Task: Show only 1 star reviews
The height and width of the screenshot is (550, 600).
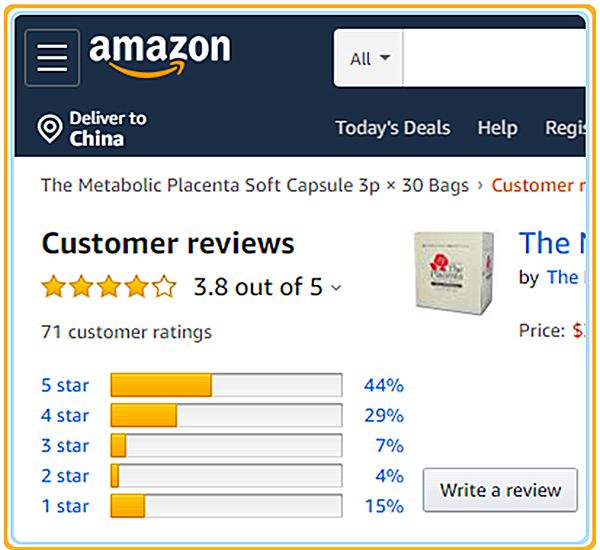Action: pos(65,506)
